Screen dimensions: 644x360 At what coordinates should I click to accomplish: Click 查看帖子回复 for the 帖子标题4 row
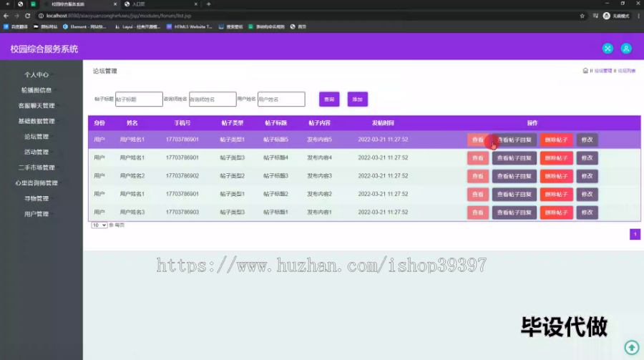pos(514,157)
